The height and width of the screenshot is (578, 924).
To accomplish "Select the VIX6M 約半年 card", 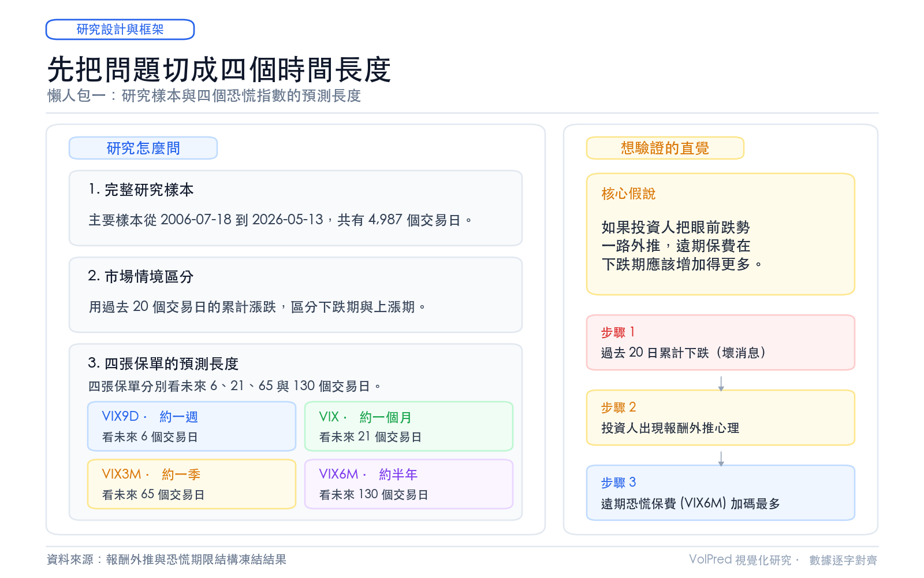I will click(x=409, y=484).
